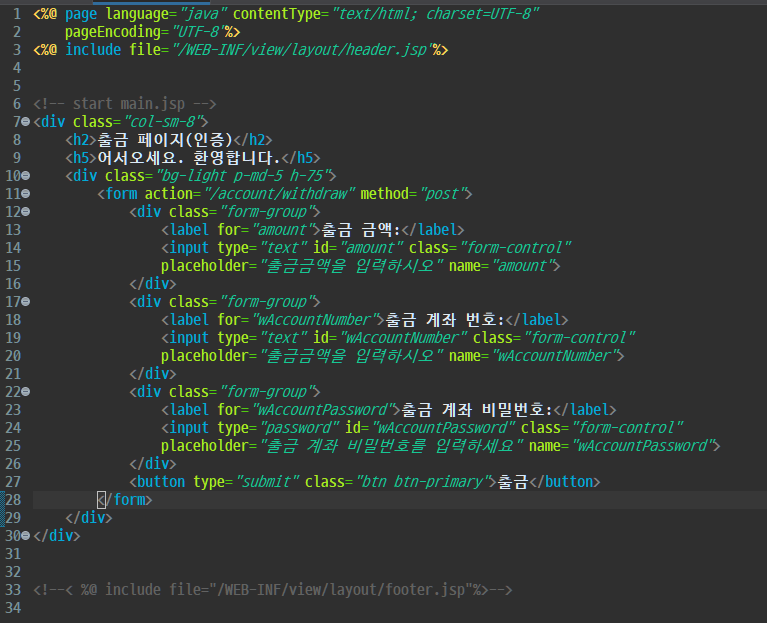The height and width of the screenshot is (623, 767).
Task: Click name "wAccountNumber" value on line 20
Action: (x=554, y=356)
